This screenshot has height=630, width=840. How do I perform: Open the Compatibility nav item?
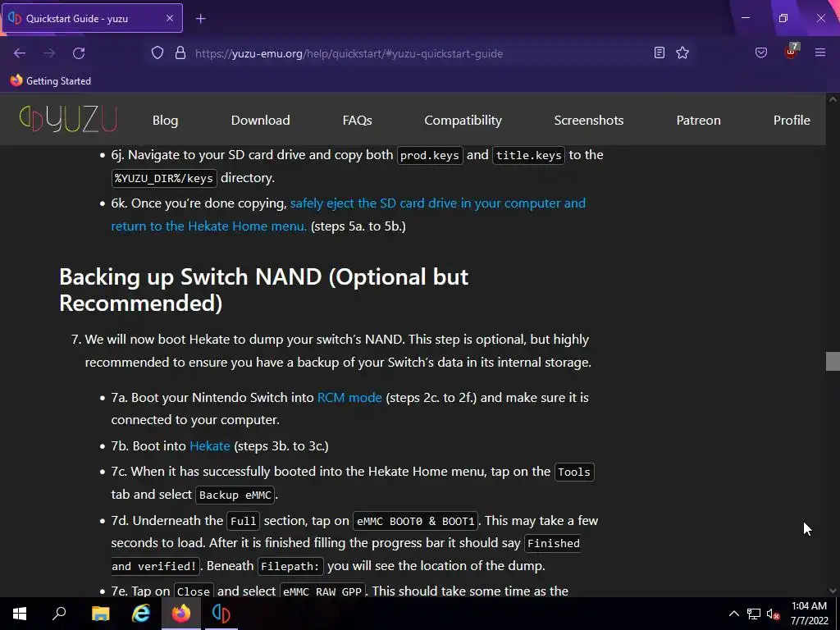point(463,120)
